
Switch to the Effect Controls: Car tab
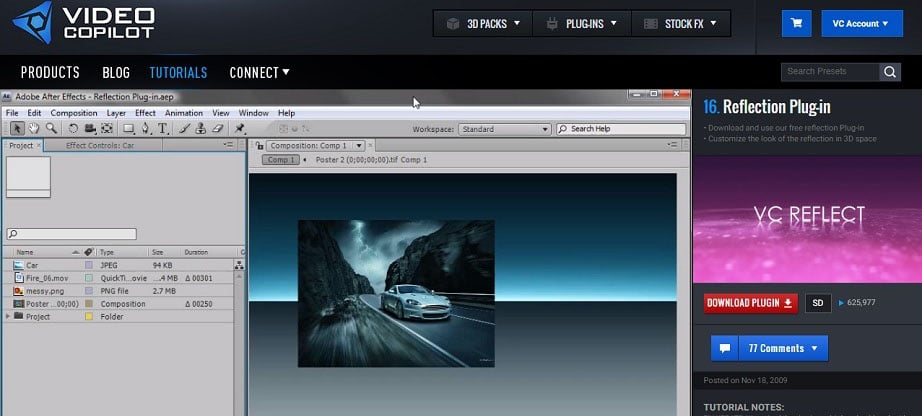100,145
